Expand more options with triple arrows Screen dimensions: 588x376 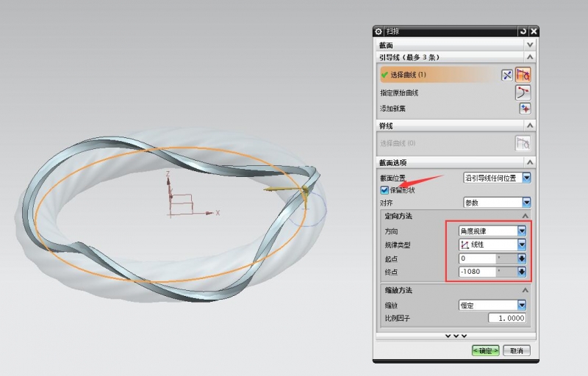pyautogui.click(x=456, y=336)
